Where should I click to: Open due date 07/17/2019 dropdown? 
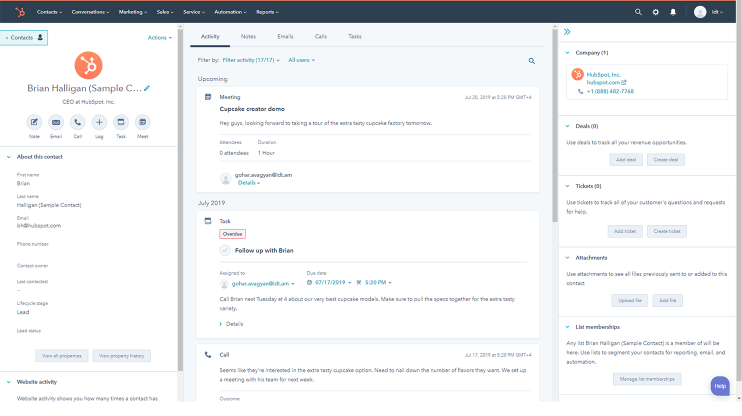pos(333,283)
